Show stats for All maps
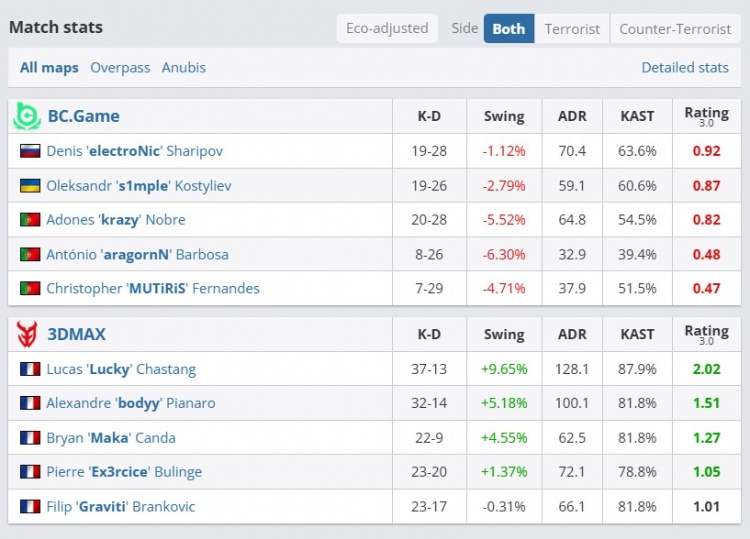Screen dimensions: 750x539 [x=49, y=68]
